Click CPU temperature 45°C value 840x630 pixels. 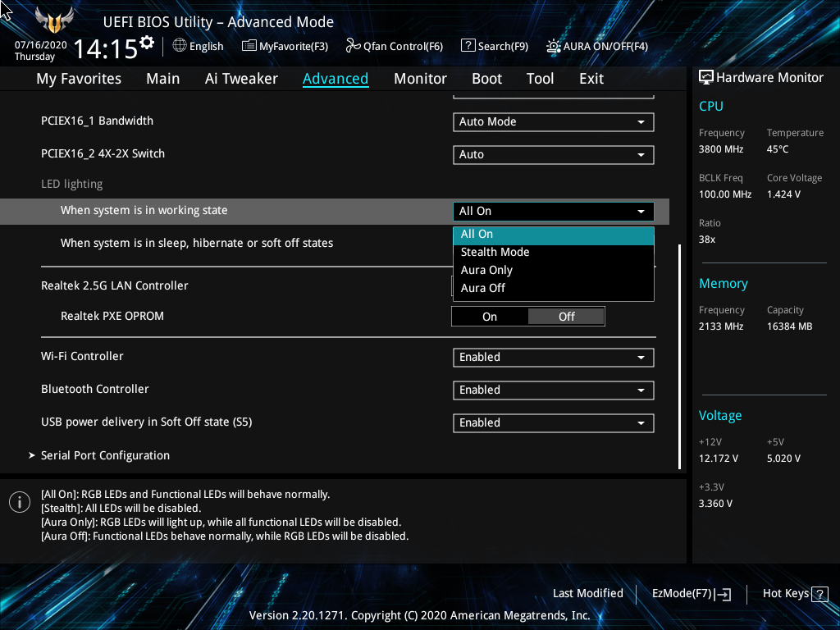coord(778,149)
